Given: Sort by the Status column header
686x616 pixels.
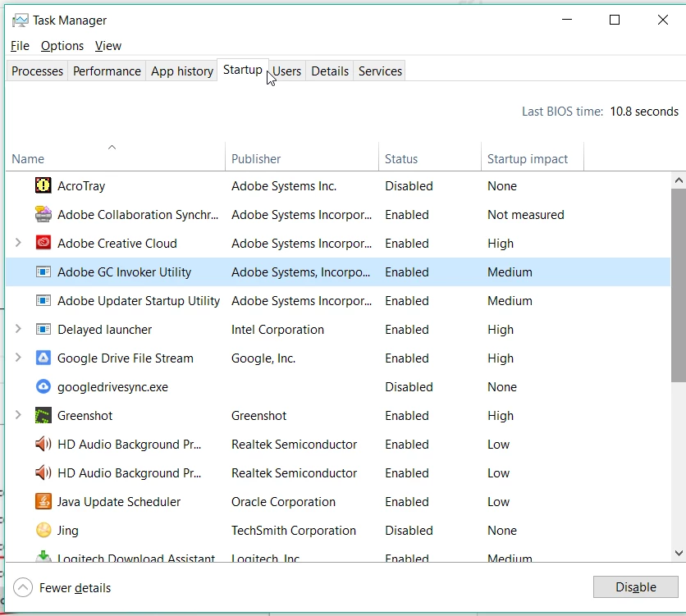Looking at the screenshot, I should tap(430, 157).
